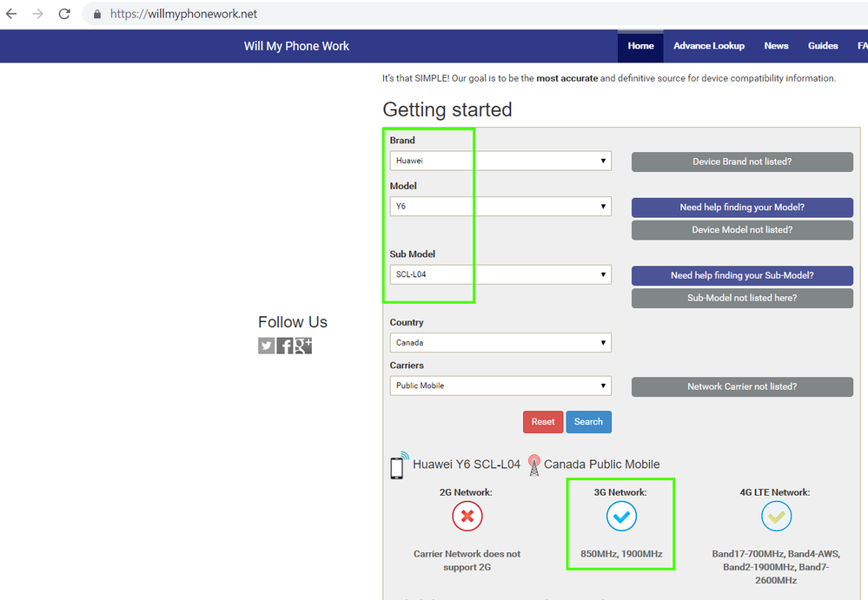
Task: Click the padlock icon in address bar
Action: click(x=96, y=14)
